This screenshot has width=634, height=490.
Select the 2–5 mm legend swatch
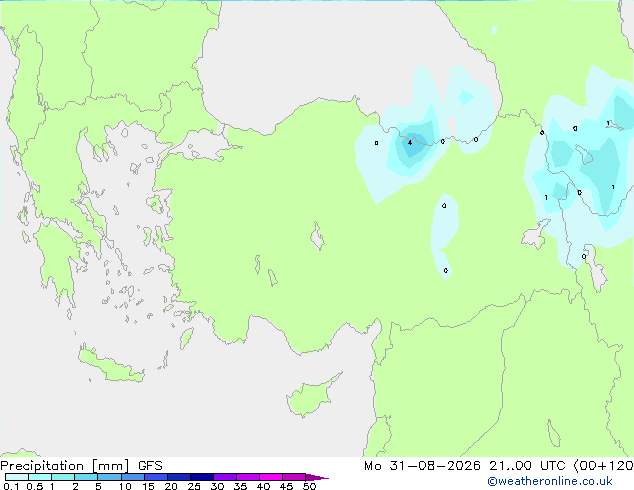(86, 477)
